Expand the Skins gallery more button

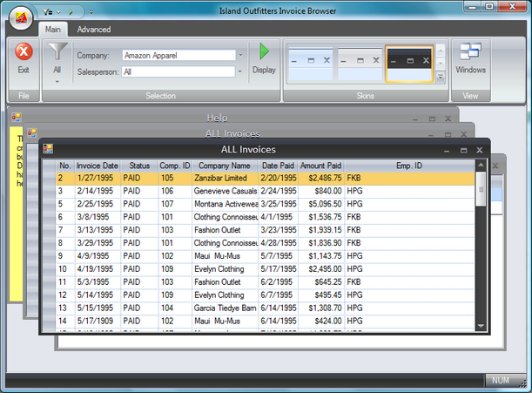coord(441,77)
